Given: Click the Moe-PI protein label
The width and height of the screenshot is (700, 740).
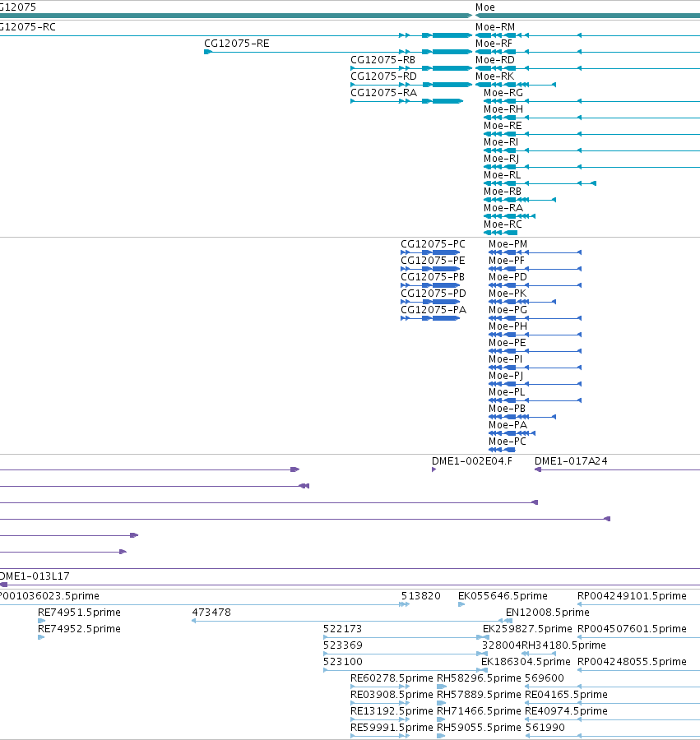Looking at the screenshot, I should pyautogui.click(x=506, y=360).
